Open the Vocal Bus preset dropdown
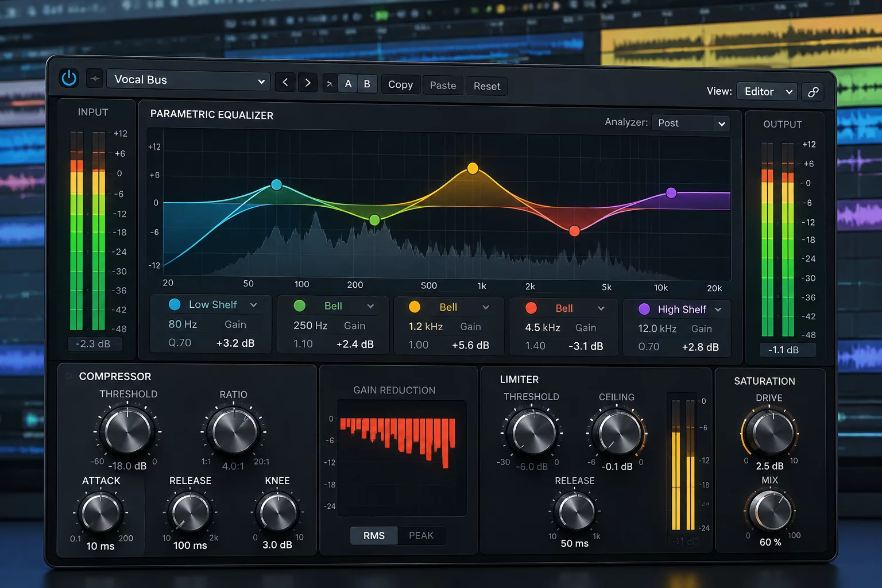Screen dimensions: 882x588 tap(188, 80)
